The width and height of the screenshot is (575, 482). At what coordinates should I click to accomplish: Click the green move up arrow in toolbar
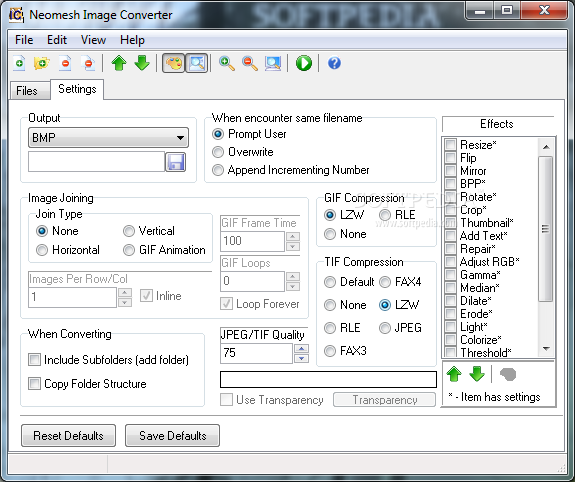[x=119, y=63]
